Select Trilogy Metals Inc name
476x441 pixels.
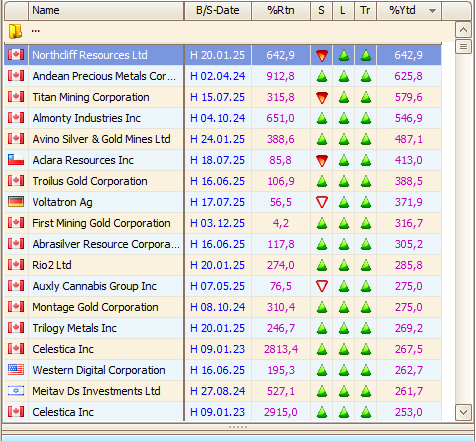click(x=75, y=328)
